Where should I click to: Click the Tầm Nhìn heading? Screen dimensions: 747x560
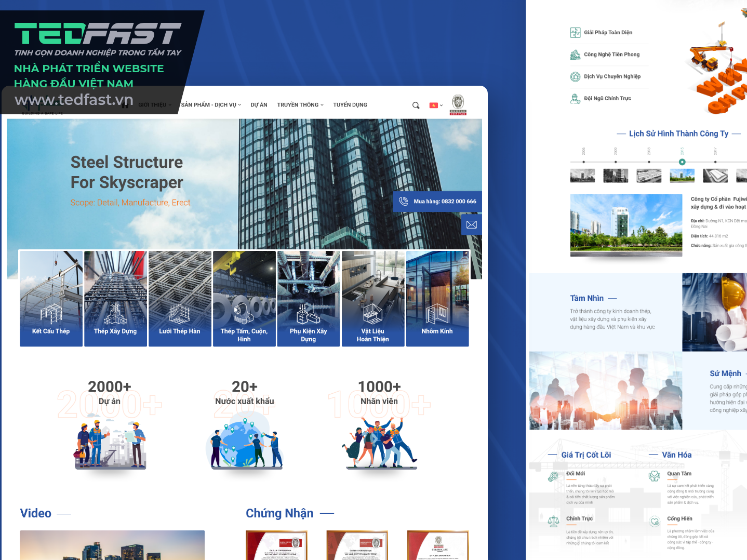tap(586, 298)
